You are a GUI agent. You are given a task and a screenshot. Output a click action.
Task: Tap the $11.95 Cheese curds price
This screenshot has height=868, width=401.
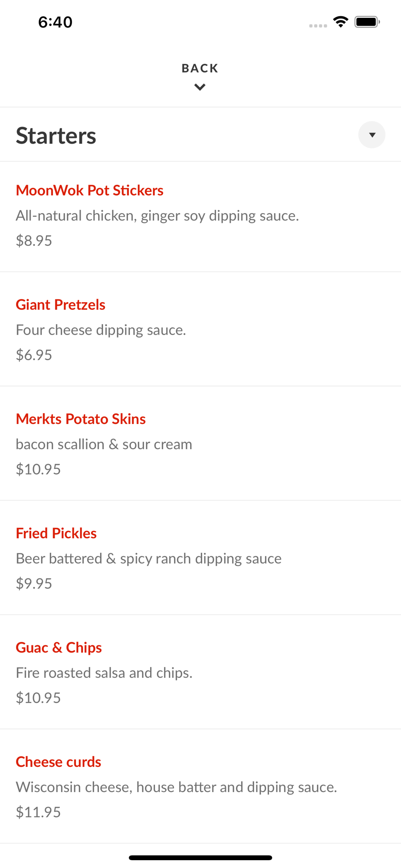coord(38,812)
